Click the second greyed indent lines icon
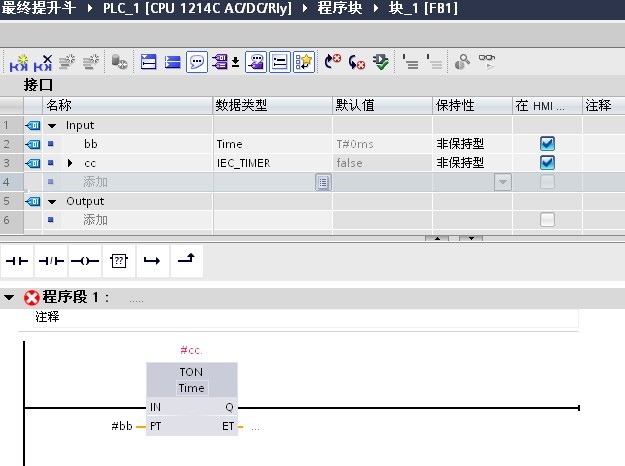The height and width of the screenshot is (466, 625). (434, 62)
